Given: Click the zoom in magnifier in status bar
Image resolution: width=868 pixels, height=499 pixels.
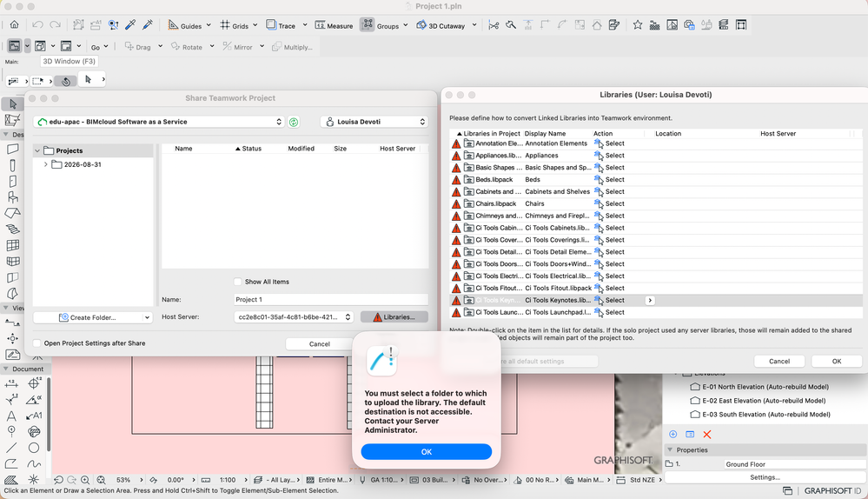Looking at the screenshot, I should [85, 480].
